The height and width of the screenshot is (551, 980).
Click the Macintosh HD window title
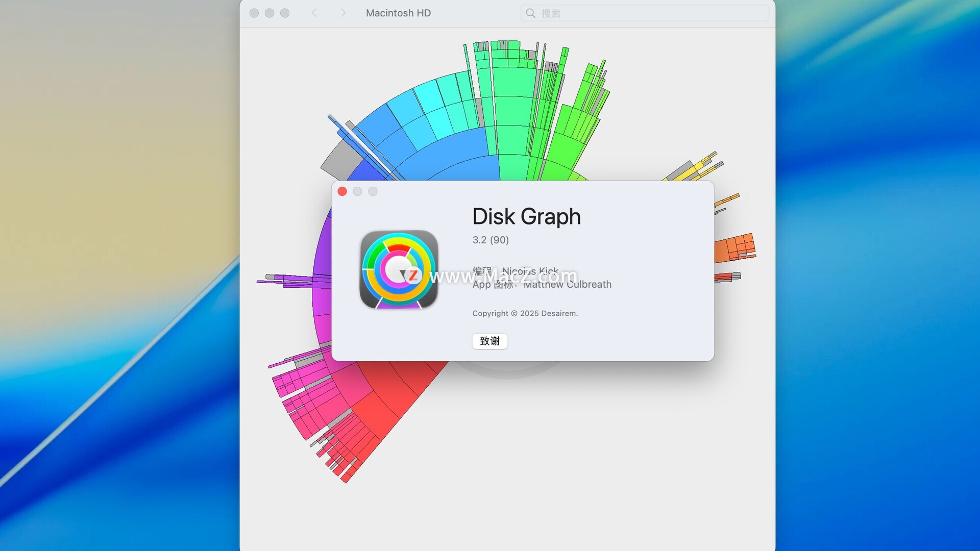click(x=398, y=13)
